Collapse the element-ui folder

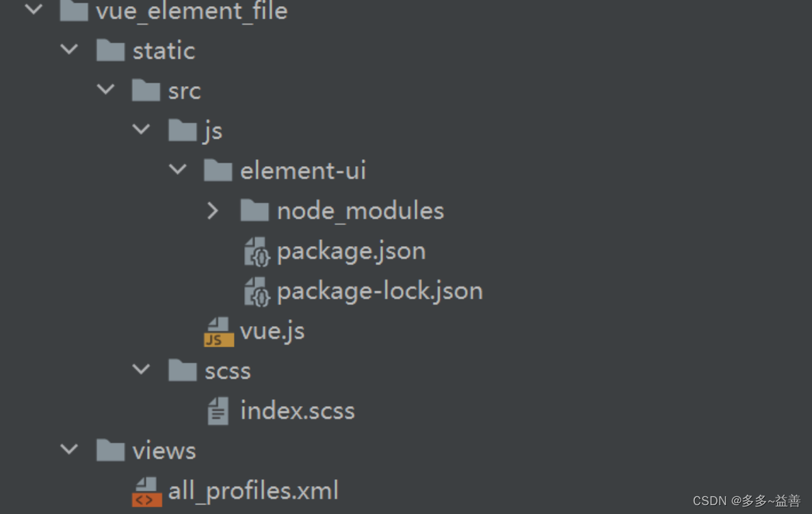click(178, 170)
